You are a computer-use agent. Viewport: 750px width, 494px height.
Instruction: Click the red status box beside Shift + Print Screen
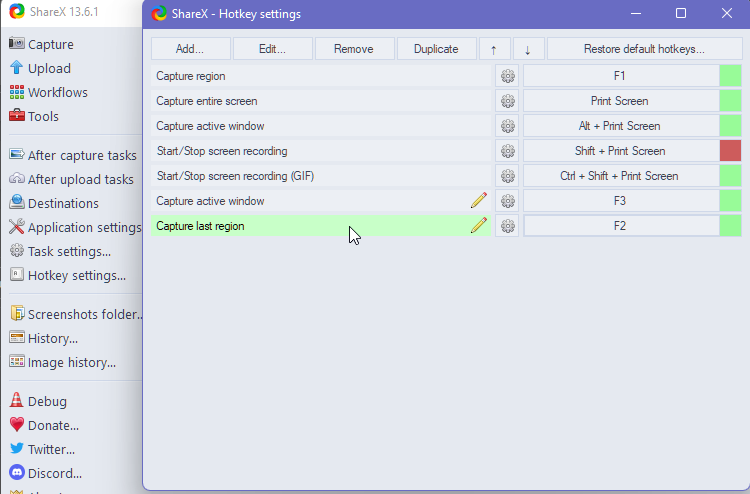click(730, 151)
